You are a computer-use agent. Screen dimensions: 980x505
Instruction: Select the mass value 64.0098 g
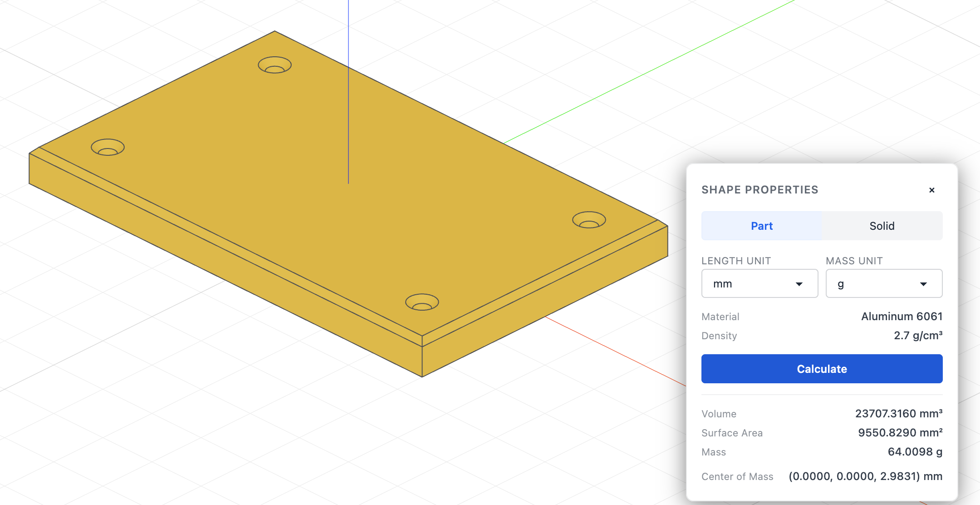[x=915, y=452]
